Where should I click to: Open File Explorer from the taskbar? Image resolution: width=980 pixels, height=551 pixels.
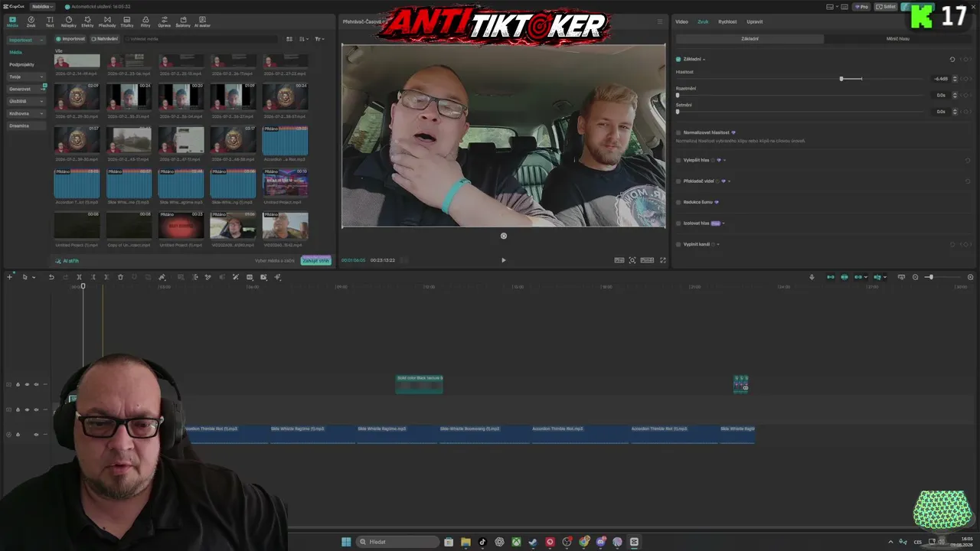pos(465,542)
